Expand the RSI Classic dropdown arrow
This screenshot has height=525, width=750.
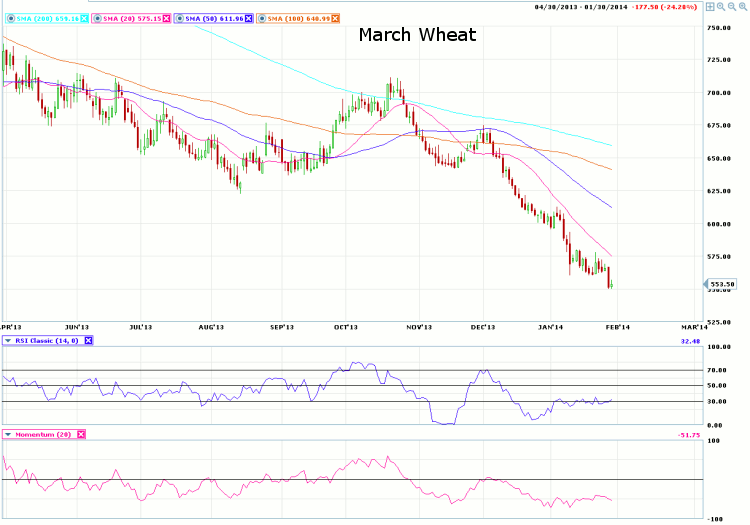point(8,341)
